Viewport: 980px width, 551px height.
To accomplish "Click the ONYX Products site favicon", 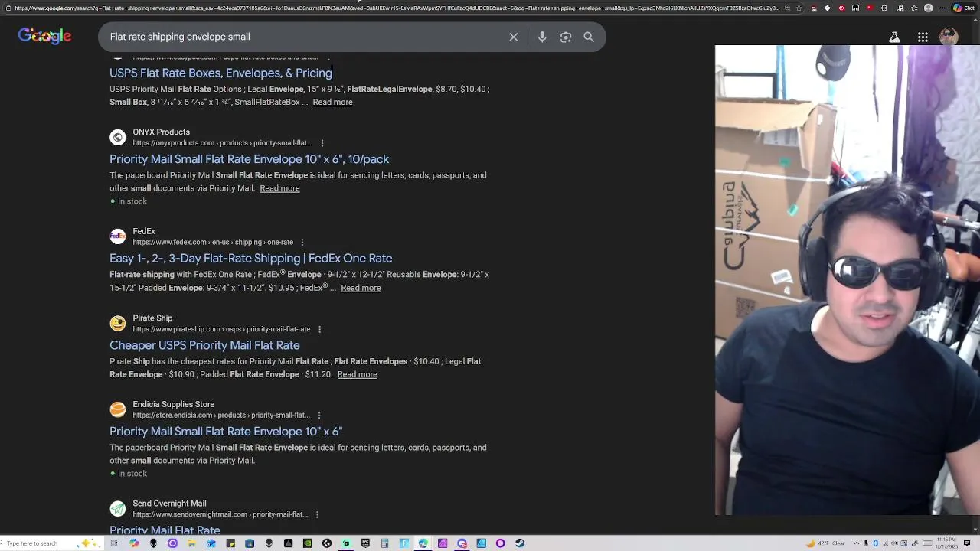I will coord(117,137).
